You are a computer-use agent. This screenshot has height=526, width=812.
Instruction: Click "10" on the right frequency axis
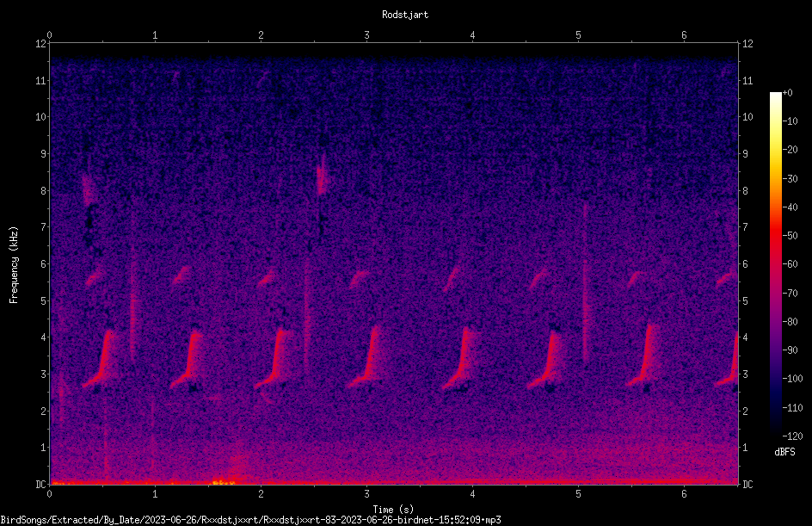tap(747, 117)
